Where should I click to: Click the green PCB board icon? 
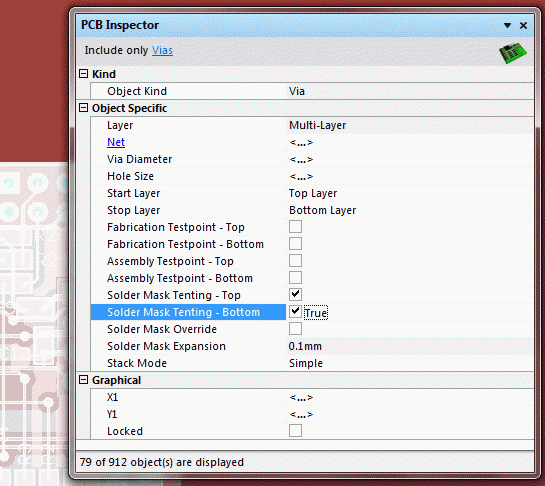click(x=513, y=53)
